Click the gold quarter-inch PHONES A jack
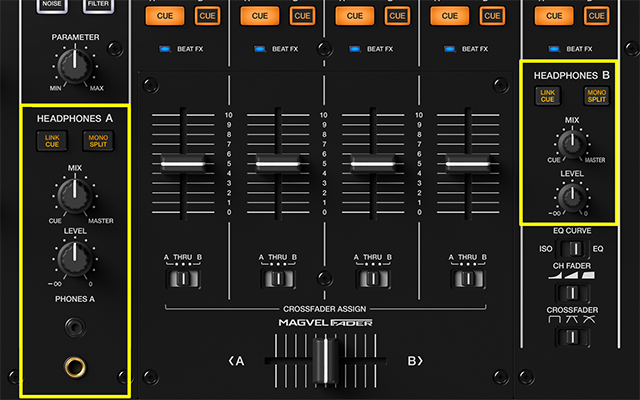 pyautogui.click(x=75, y=367)
